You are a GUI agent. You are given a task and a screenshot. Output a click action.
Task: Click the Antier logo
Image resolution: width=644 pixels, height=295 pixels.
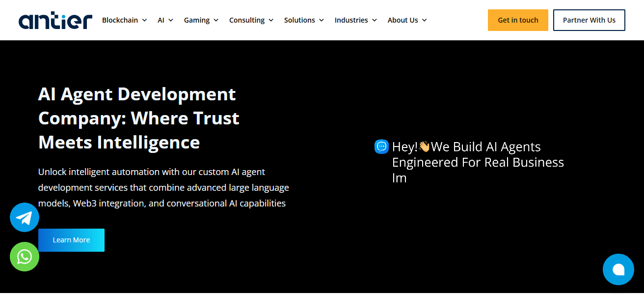[x=55, y=20]
